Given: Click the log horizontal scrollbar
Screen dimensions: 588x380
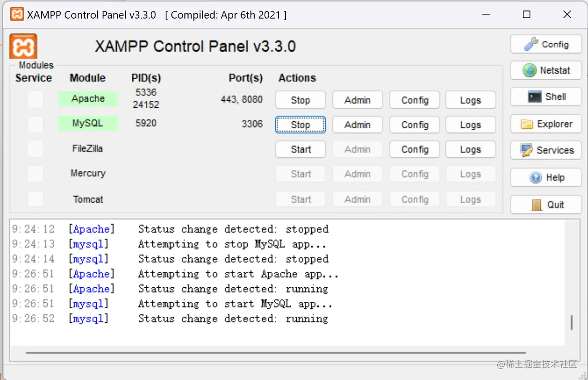Looking at the screenshot, I should point(276,352).
